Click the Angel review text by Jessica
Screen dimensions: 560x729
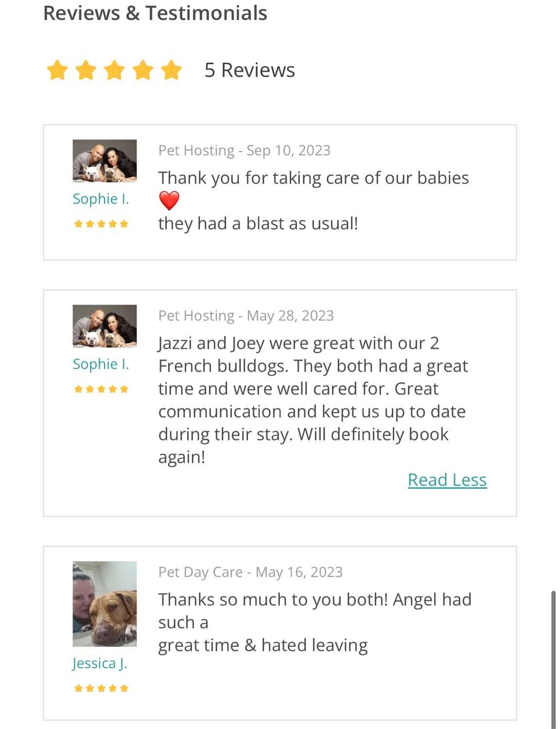pos(314,622)
